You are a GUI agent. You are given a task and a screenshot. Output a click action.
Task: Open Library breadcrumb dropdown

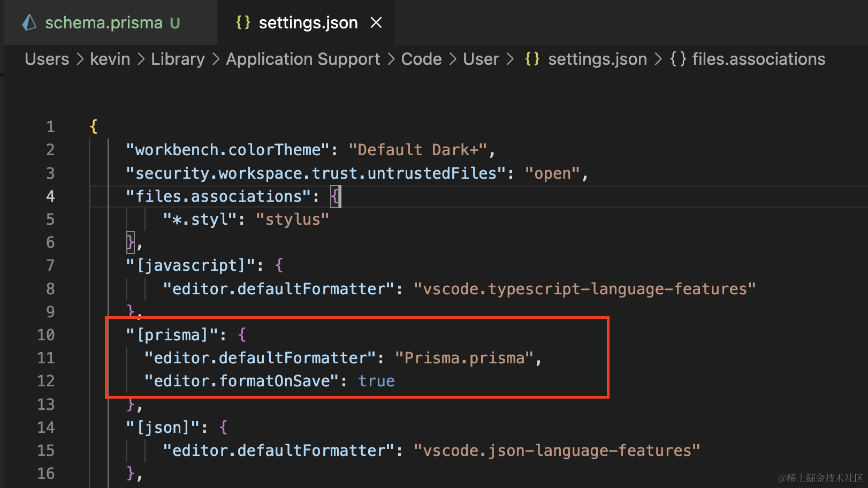[x=178, y=59]
